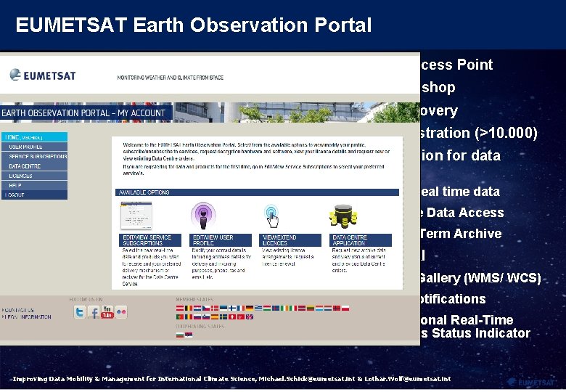Open the Facebook social icon

pyautogui.click(x=94, y=312)
